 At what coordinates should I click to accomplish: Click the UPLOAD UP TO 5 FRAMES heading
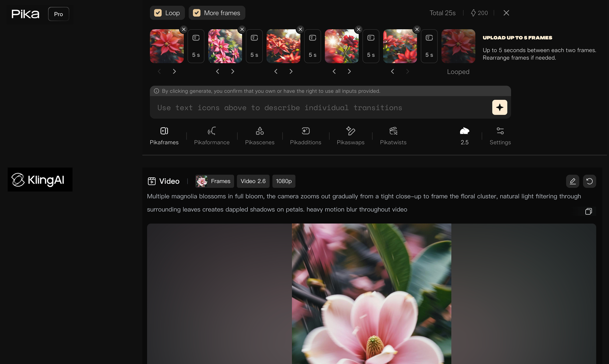point(517,38)
